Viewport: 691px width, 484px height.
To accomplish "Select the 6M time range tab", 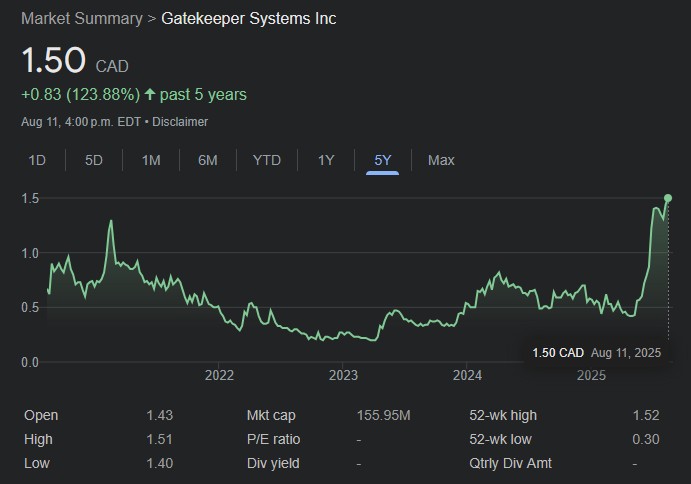I will [208, 160].
